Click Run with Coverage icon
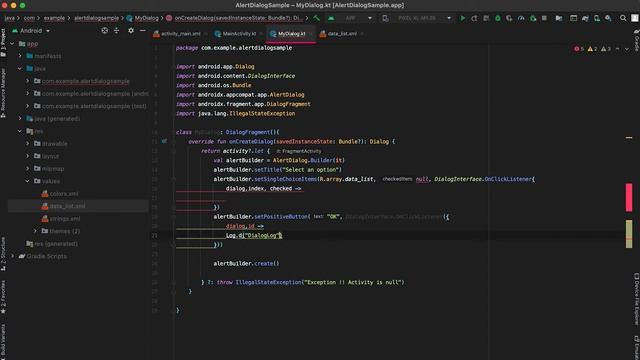640x360 pixels. click(509, 18)
